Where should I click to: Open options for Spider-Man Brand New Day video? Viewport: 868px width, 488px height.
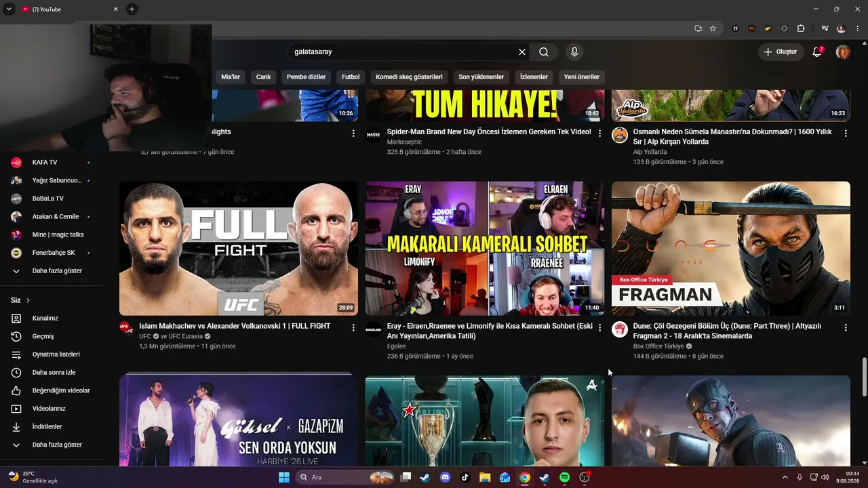[599, 134]
